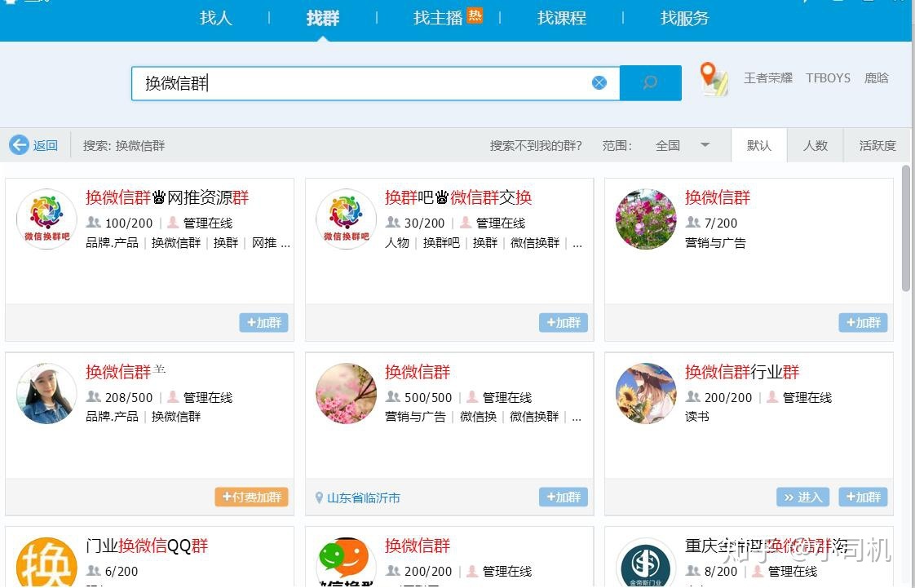The width and height of the screenshot is (915, 588).
Task: Open group title 换微信群行业群
Action: click(x=741, y=372)
